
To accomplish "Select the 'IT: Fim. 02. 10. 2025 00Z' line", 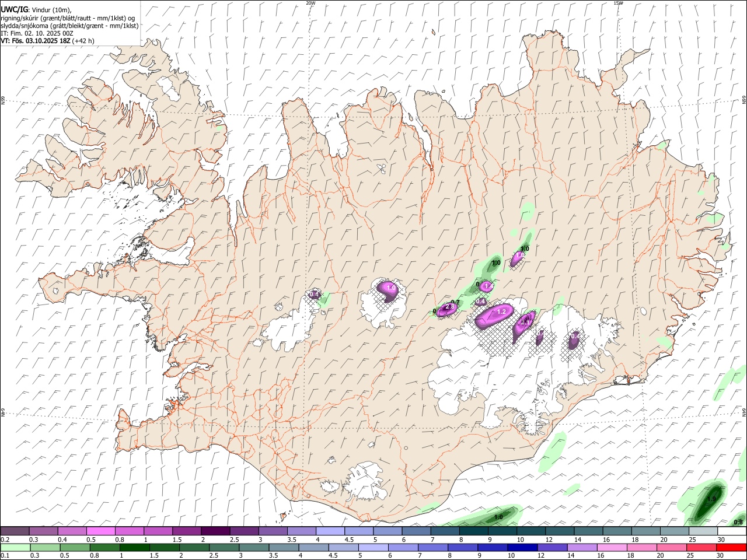I will [37, 33].
